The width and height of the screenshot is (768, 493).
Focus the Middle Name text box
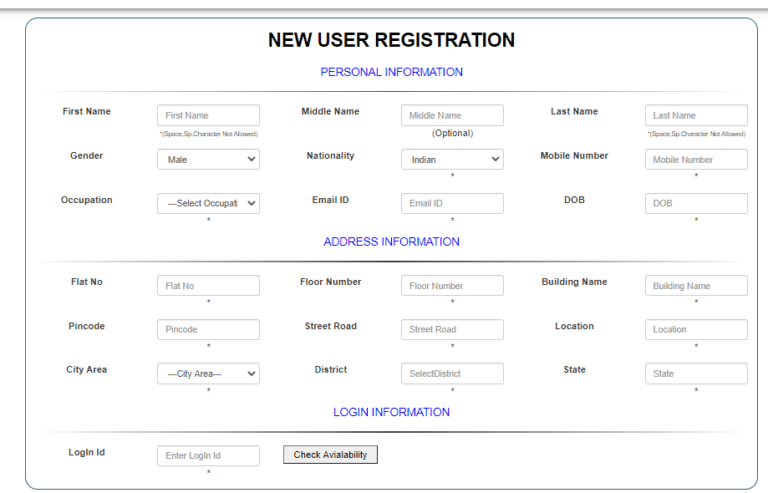[x=452, y=116]
